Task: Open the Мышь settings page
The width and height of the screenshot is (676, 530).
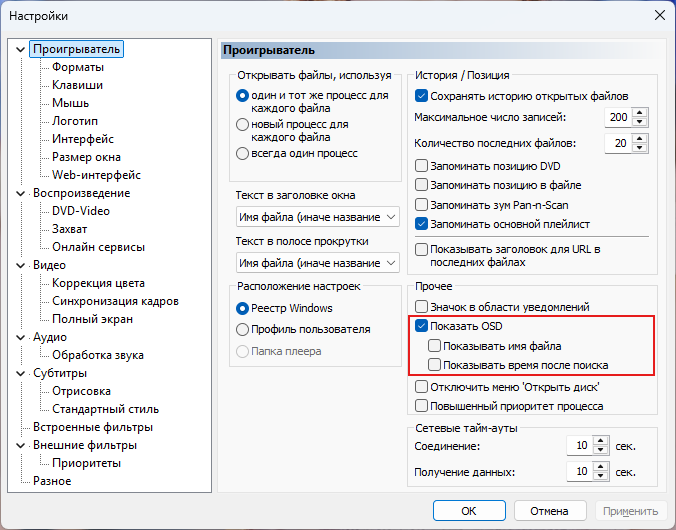Action: [x=70, y=103]
